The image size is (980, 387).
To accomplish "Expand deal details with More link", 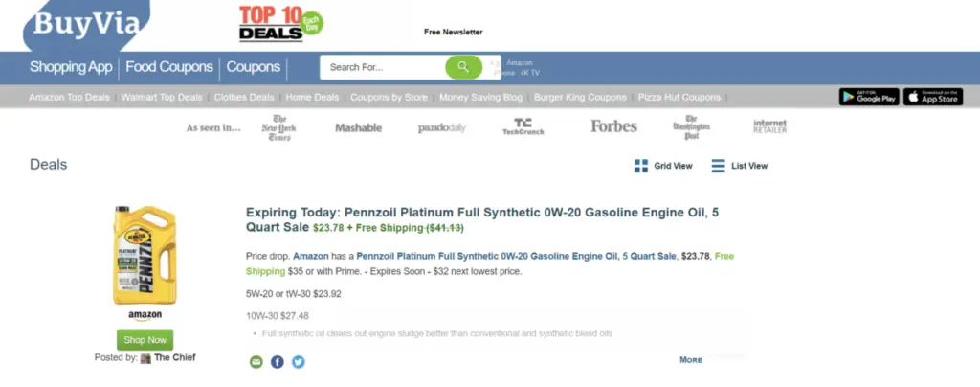I will pyautogui.click(x=691, y=360).
